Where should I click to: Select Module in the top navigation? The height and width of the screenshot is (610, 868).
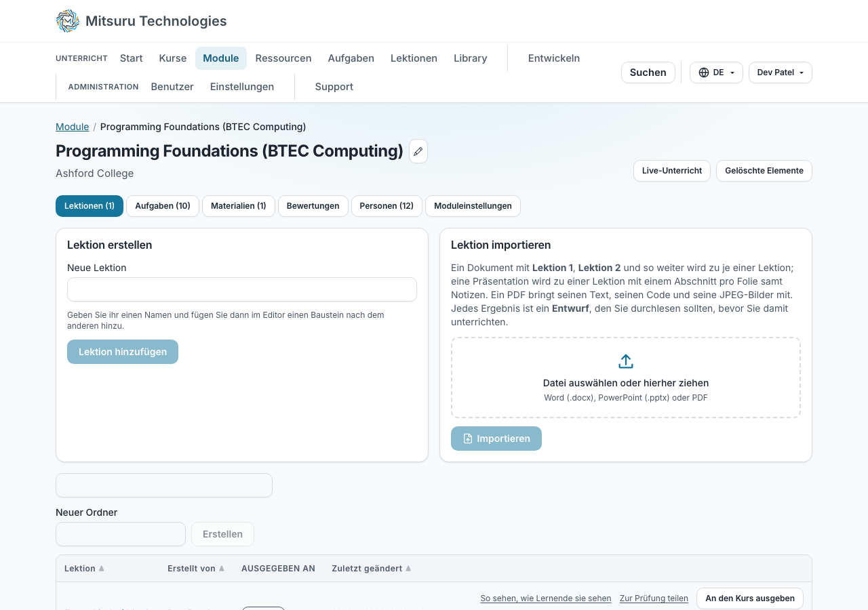221,58
